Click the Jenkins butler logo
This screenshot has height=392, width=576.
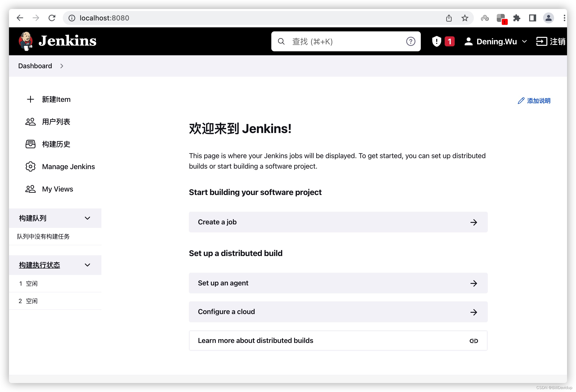click(x=26, y=41)
